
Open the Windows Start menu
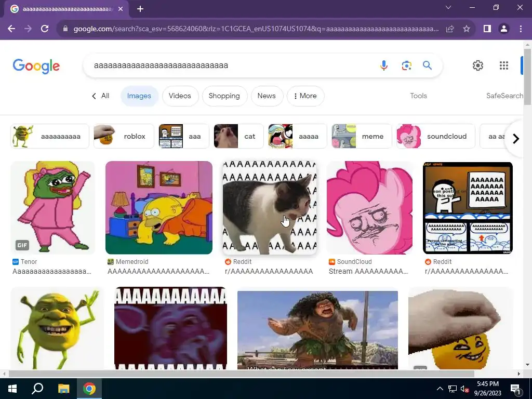click(x=12, y=389)
